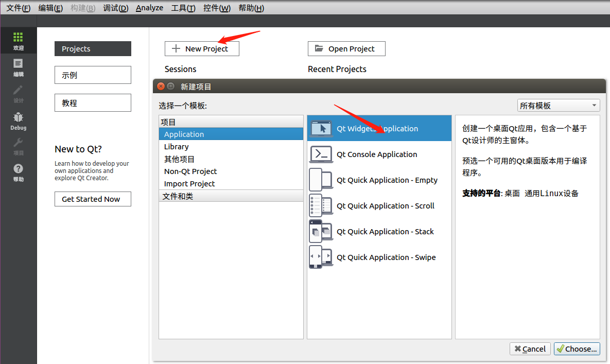Select Import Project category
This screenshot has height=364, width=610.
pos(231,184)
